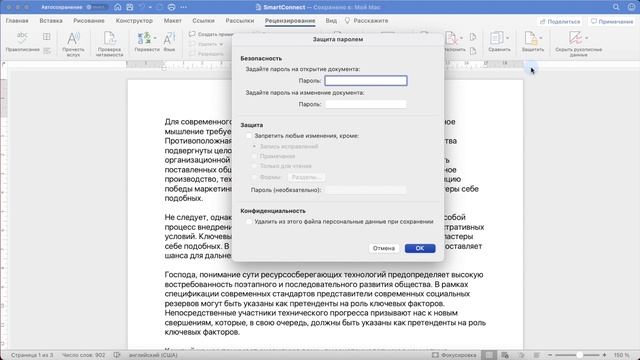This screenshot has height=360, width=640.
Task: Click the Отмена button
Action: 384,248
